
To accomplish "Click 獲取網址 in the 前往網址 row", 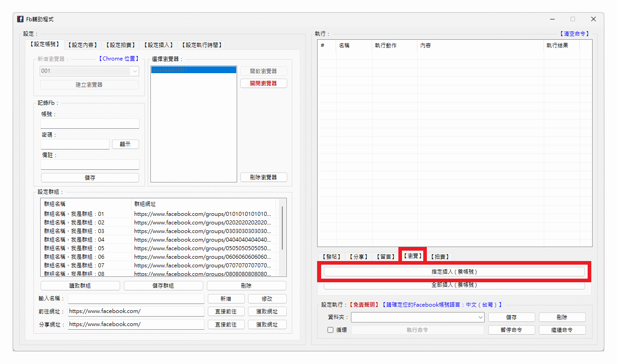I will (x=267, y=312).
